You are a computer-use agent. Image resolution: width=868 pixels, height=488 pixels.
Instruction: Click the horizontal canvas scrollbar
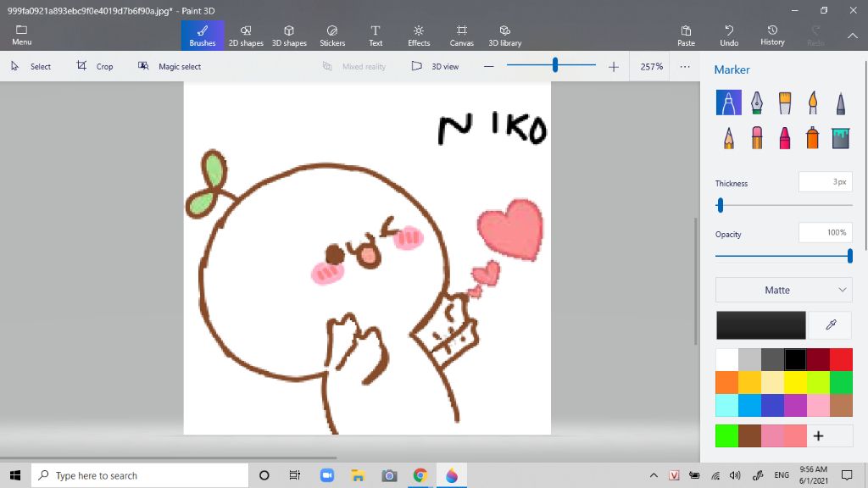click(169, 457)
